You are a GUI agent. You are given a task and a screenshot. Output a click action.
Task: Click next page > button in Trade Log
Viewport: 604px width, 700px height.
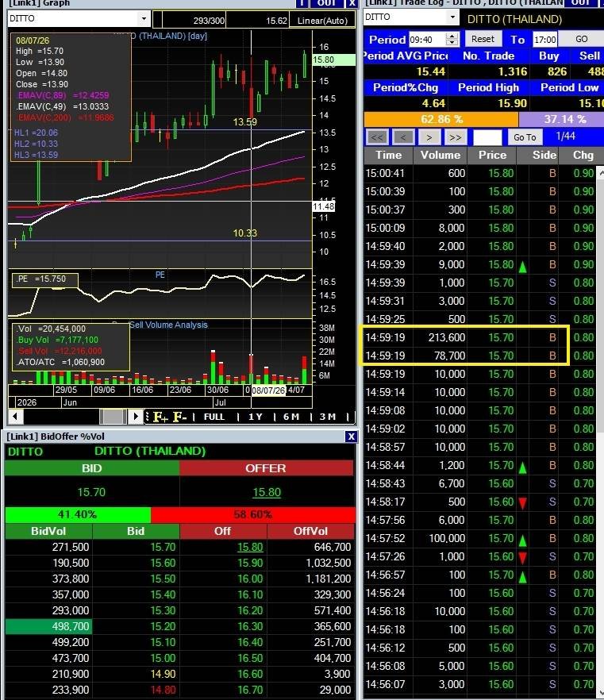click(429, 137)
